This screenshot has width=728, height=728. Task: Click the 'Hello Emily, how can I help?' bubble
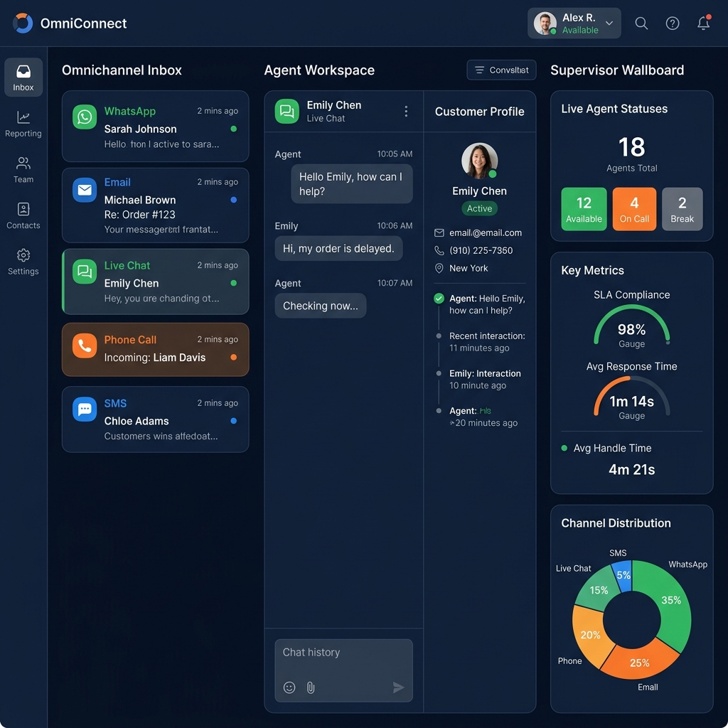(351, 184)
